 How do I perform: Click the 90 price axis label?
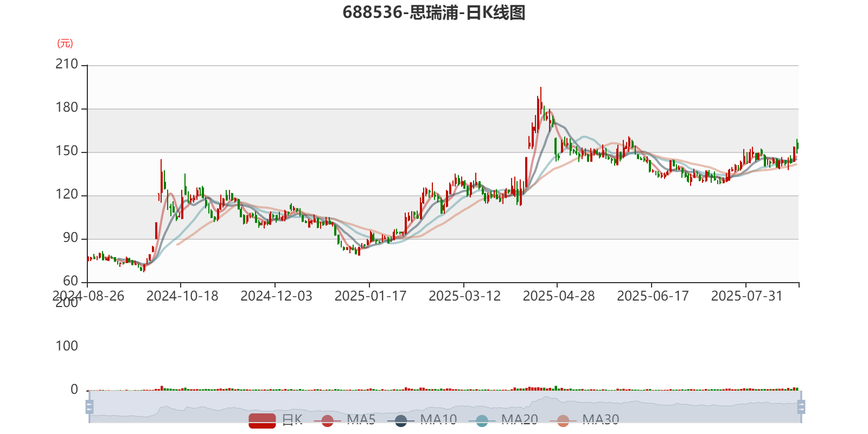tap(71, 238)
